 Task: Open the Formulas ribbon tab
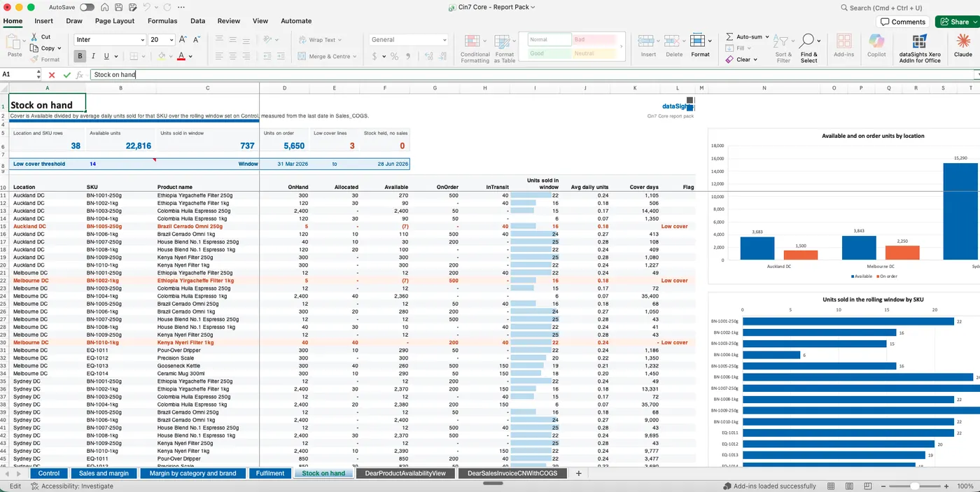(162, 21)
